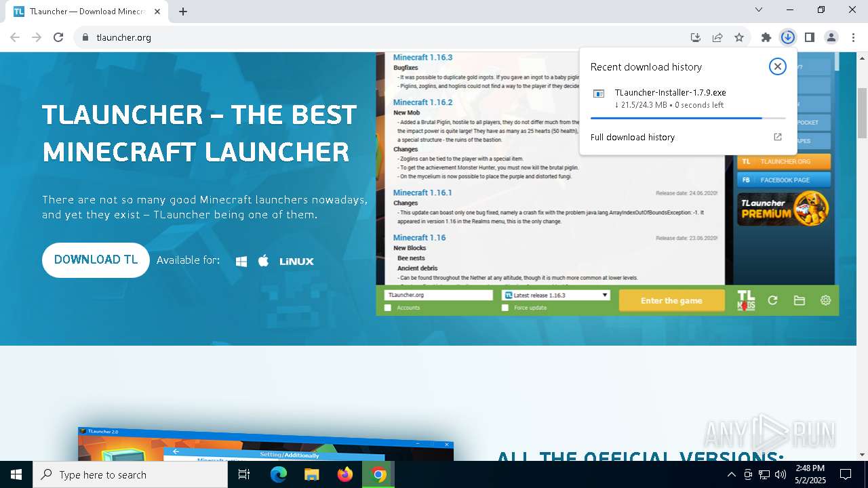Screen dimensions: 868x488
Task: Toggle the Force update checkbox
Action: click(505, 308)
